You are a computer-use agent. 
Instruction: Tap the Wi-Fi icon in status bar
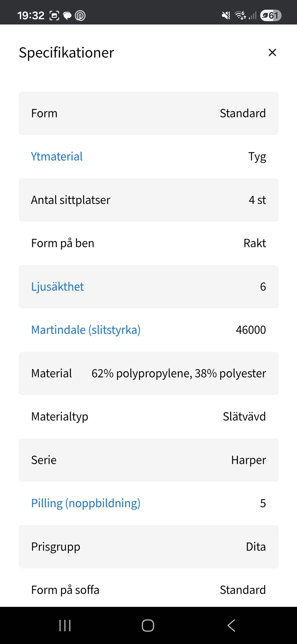240,15
